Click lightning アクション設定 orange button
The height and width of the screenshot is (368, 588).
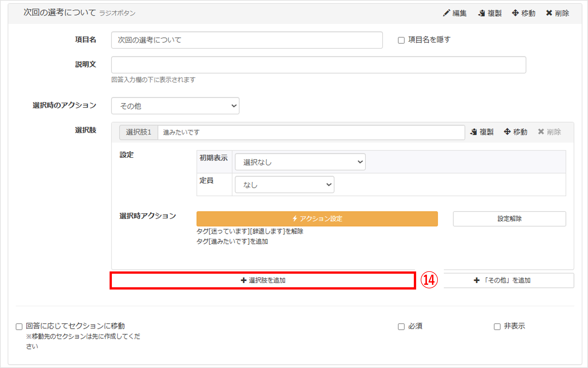tap(317, 219)
